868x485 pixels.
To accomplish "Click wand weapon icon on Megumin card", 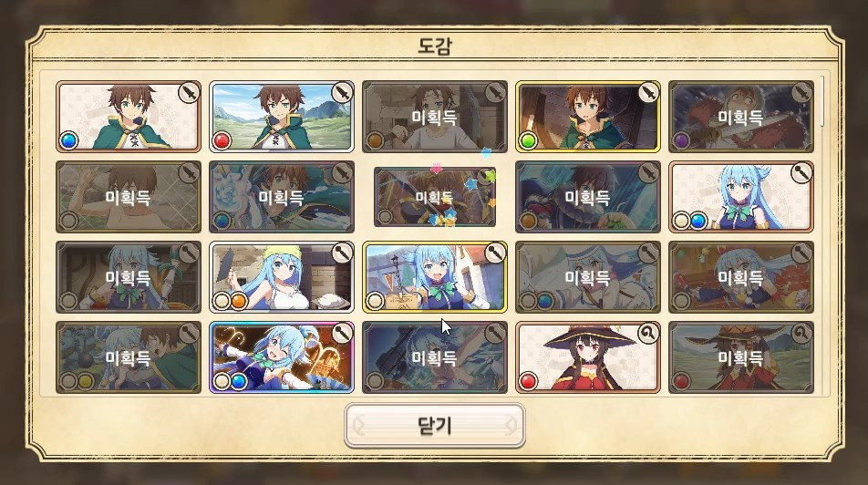I will pos(647,334).
